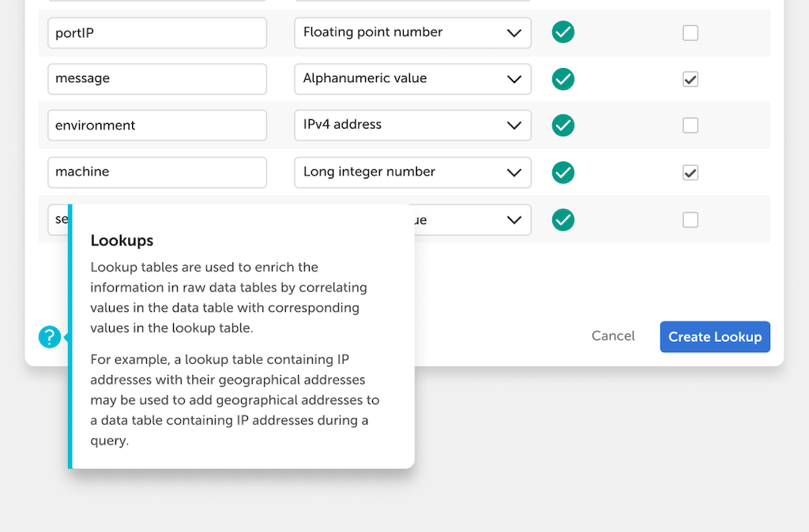Enable the checkbox on the portIP row
Image resolution: width=809 pixels, height=532 pixels.
coord(690,33)
